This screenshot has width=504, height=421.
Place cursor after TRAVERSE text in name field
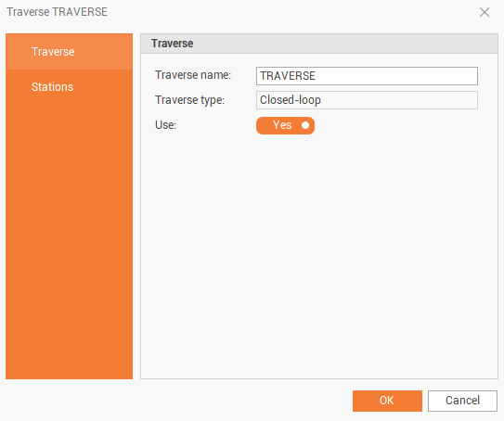(317, 76)
